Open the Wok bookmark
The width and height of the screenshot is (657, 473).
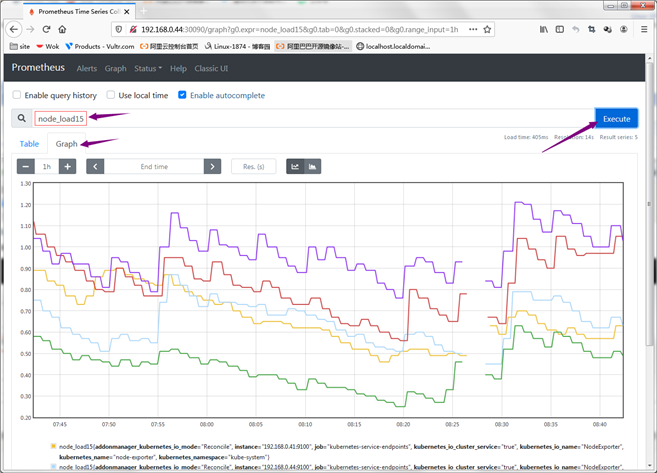click(47, 47)
